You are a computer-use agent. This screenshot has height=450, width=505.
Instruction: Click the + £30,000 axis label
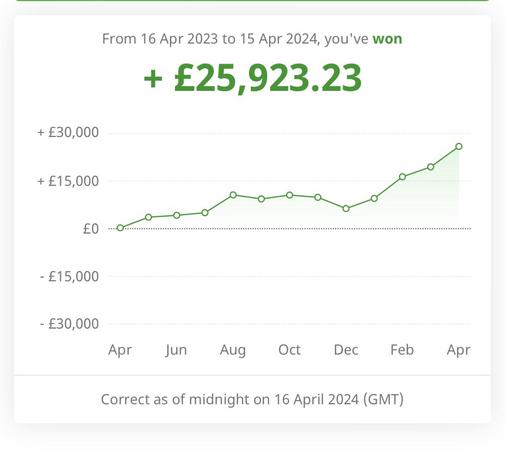(68, 133)
